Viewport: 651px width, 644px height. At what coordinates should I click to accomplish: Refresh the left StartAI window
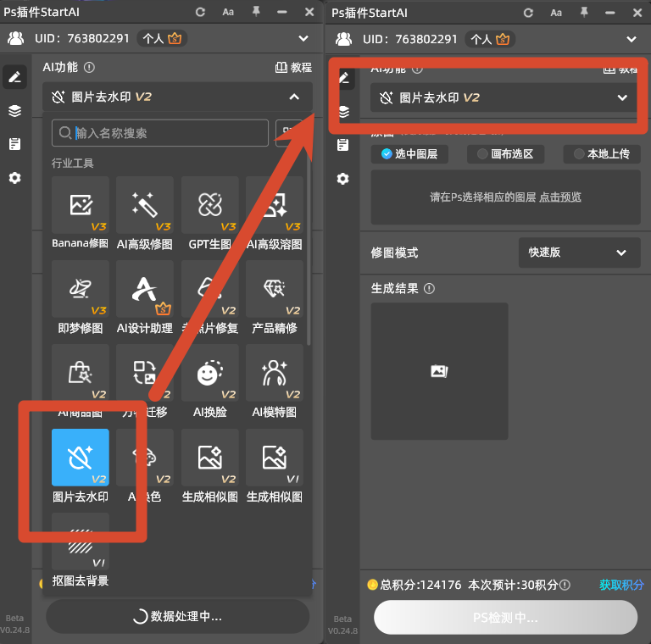tap(201, 12)
